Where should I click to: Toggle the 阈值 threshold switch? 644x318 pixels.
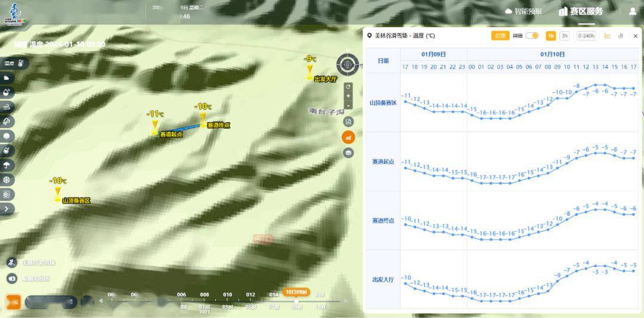click(x=532, y=36)
